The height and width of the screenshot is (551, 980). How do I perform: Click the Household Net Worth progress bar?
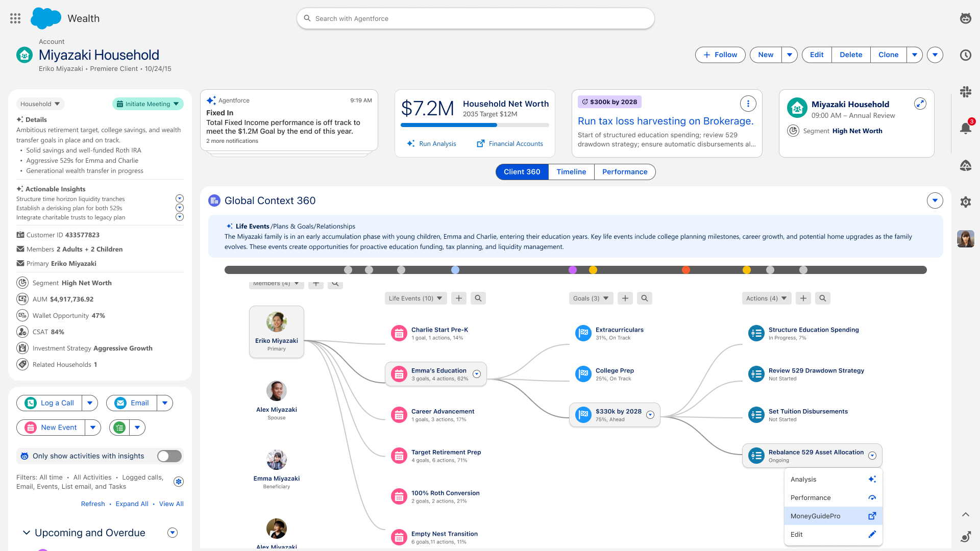(475, 125)
